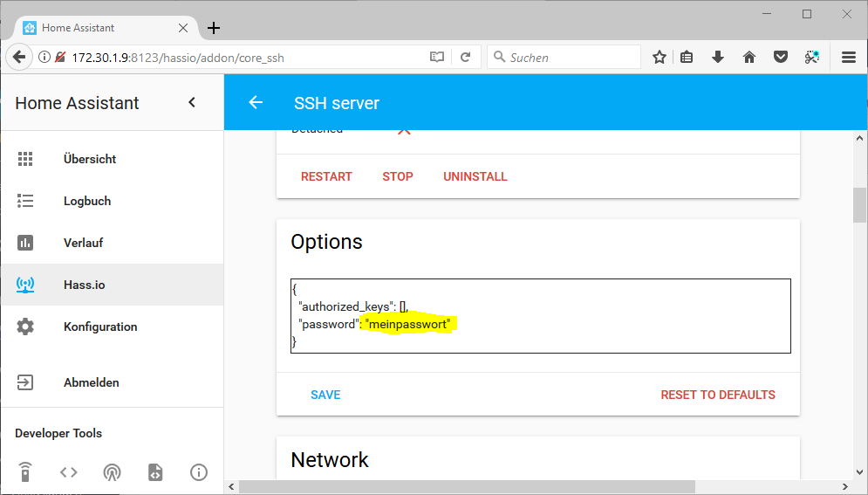This screenshot has width=868, height=495.
Task: Focus the Suchen search field
Action: point(564,57)
